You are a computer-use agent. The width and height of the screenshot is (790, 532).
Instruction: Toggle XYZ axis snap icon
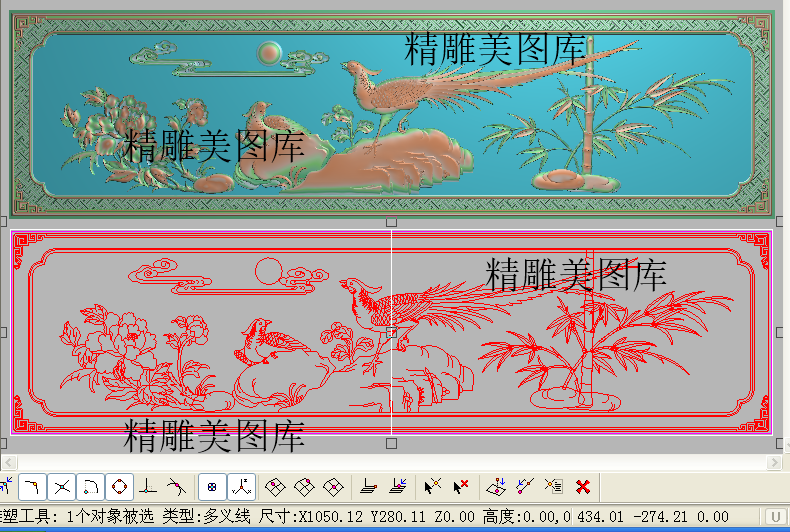point(241,487)
